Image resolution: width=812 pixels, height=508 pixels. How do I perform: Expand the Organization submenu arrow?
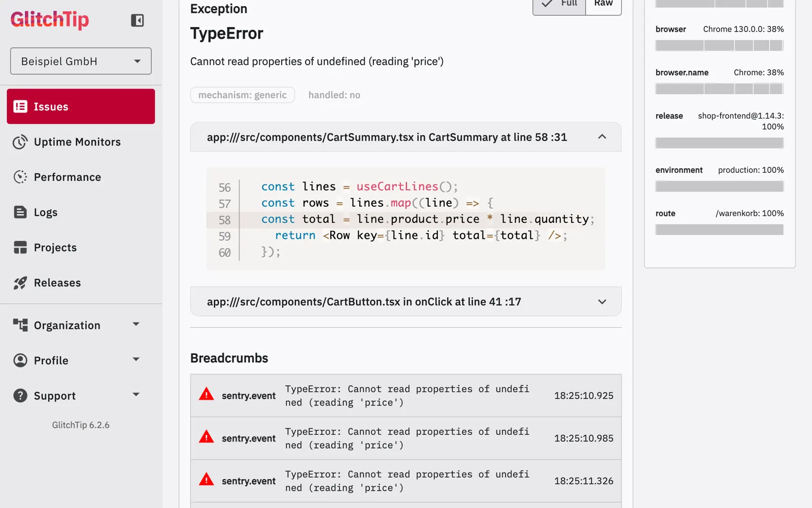(136, 324)
